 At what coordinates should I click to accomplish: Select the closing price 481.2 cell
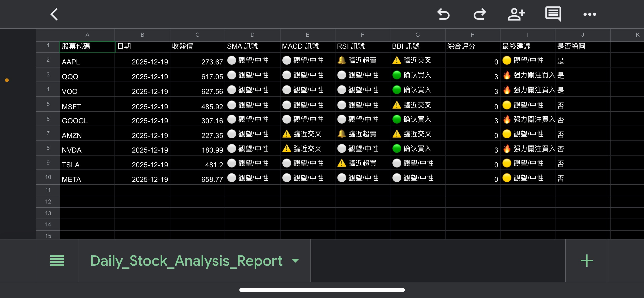click(x=197, y=163)
